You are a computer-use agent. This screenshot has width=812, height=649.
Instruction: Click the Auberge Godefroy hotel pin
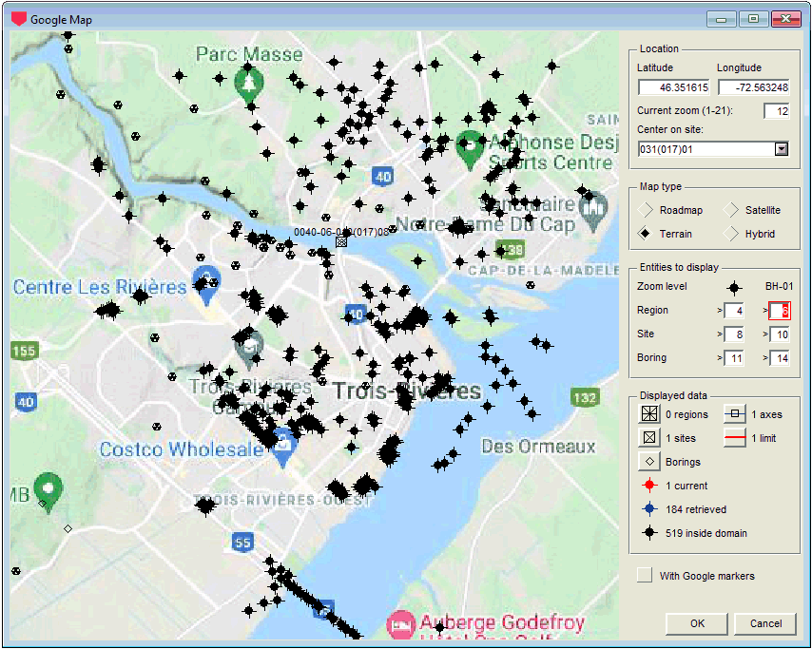click(400, 624)
